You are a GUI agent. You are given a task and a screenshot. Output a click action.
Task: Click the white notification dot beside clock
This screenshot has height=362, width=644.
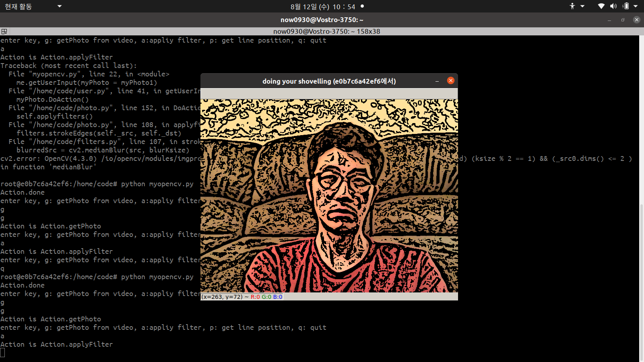pos(362,6)
